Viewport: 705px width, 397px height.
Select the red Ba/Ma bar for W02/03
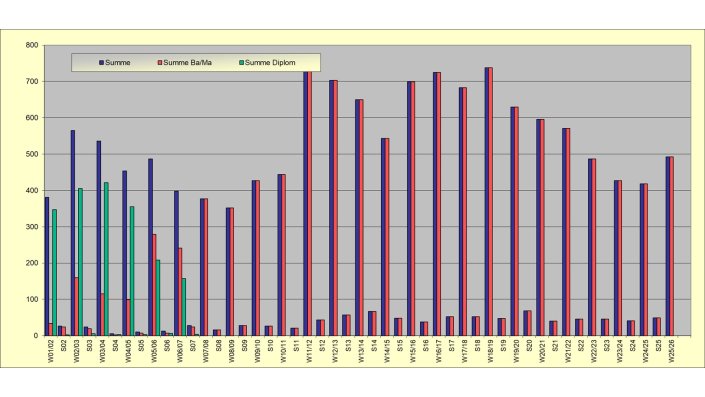[76, 307]
